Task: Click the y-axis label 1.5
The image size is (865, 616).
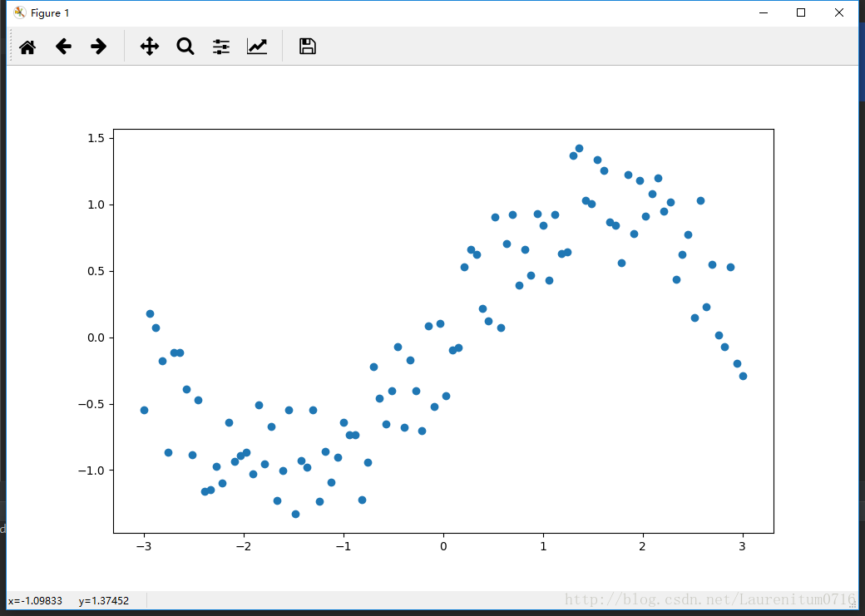Action: click(96, 139)
